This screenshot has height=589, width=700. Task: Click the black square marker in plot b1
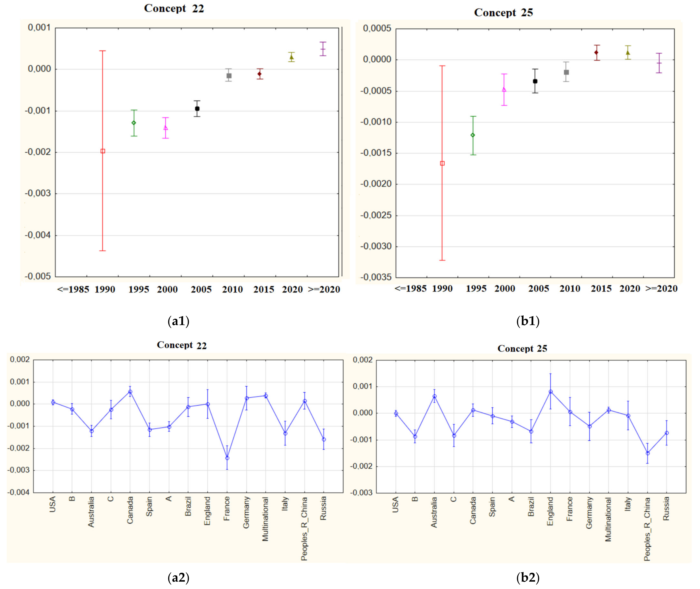(x=535, y=81)
